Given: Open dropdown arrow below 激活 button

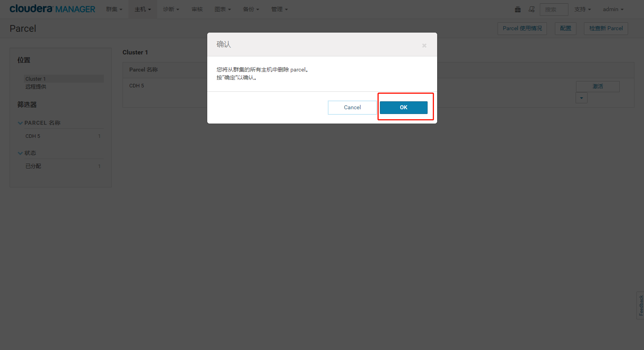Looking at the screenshot, I should (581, 98).
